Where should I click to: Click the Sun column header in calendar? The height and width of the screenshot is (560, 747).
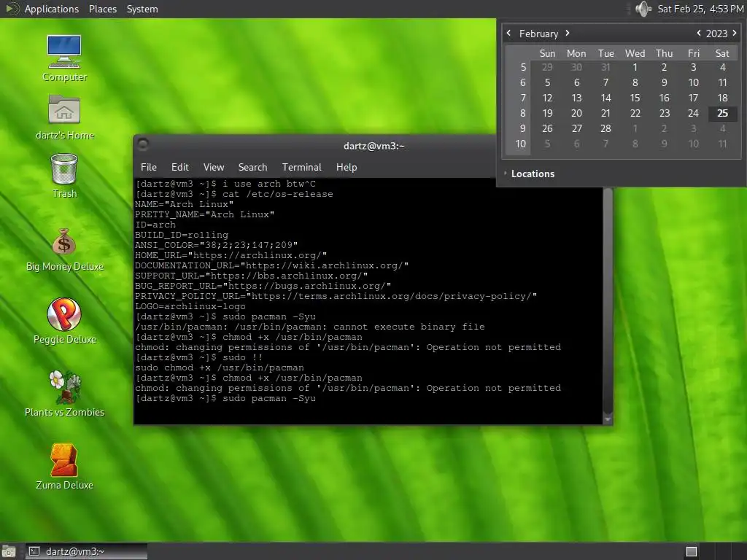click(x=547, y=53)
